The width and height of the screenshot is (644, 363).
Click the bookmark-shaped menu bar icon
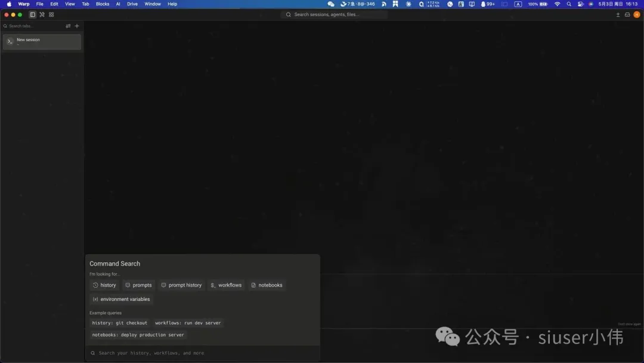click(395, 4)
